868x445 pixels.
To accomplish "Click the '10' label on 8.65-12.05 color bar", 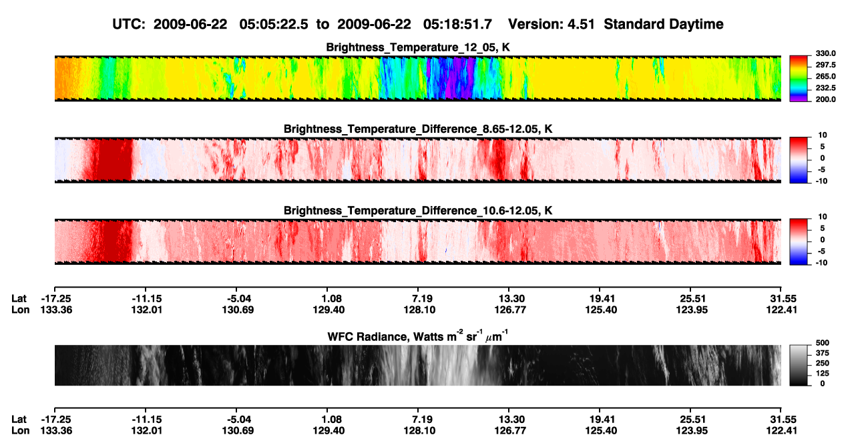I will pyautogui.click(x=823, y=135).
